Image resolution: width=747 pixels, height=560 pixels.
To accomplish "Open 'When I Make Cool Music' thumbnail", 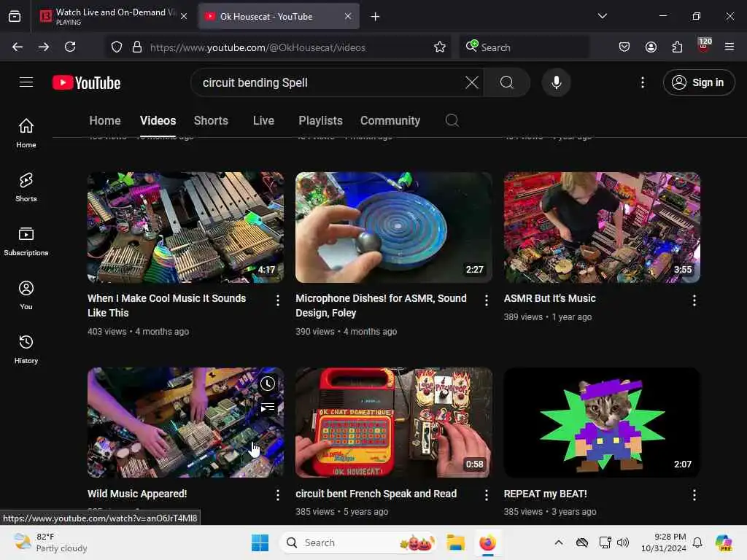I will pyautogui.click(x=185, y=227).
